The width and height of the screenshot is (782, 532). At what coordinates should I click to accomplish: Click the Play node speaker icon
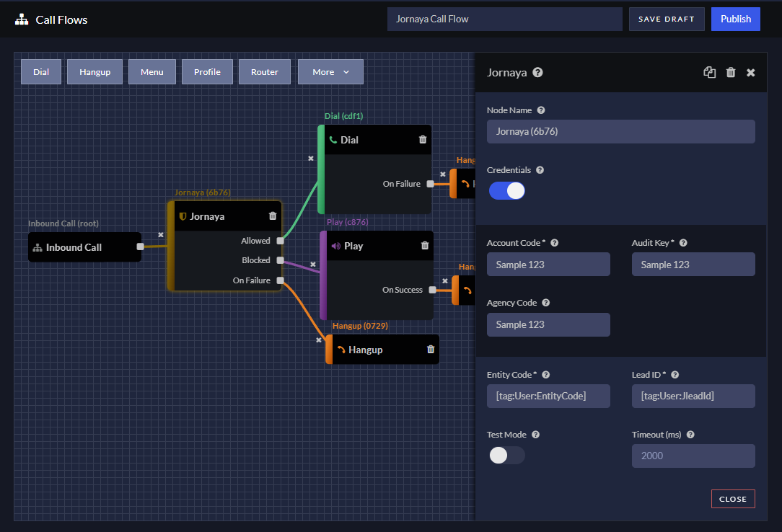pos(336,246)
